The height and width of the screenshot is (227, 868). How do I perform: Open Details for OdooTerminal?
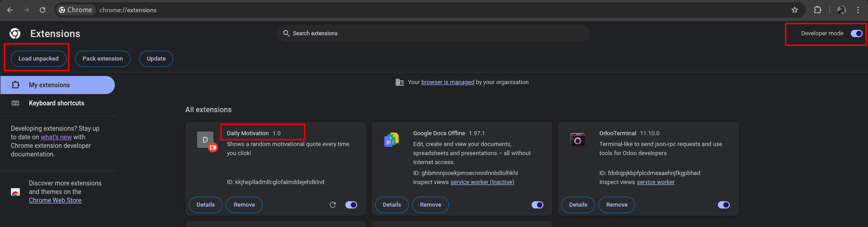[x=578, y=205]
